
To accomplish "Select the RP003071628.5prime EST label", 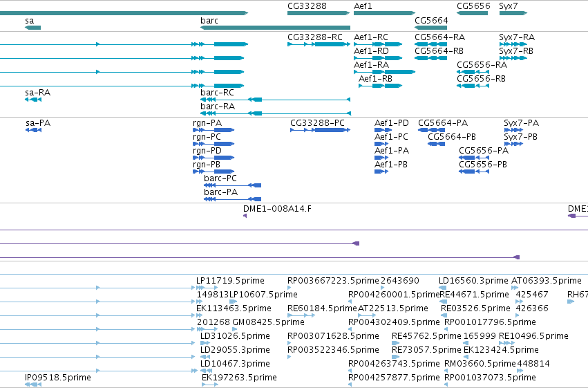I will [333, 336].
